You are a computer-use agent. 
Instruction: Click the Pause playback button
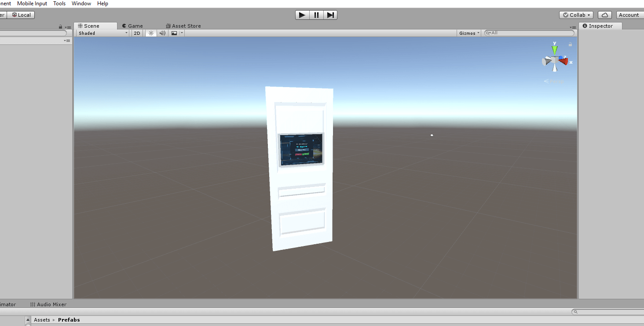click(x=316, y=15)
